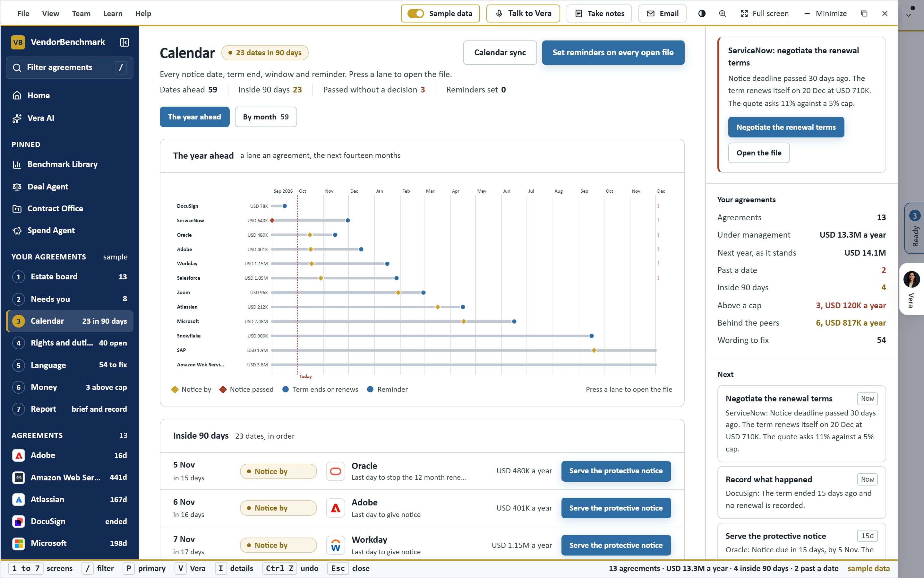Screen dimensions: 924x578
Task: Open the Record what happened card
Action: pyautogui.click(x=801, y=492)
